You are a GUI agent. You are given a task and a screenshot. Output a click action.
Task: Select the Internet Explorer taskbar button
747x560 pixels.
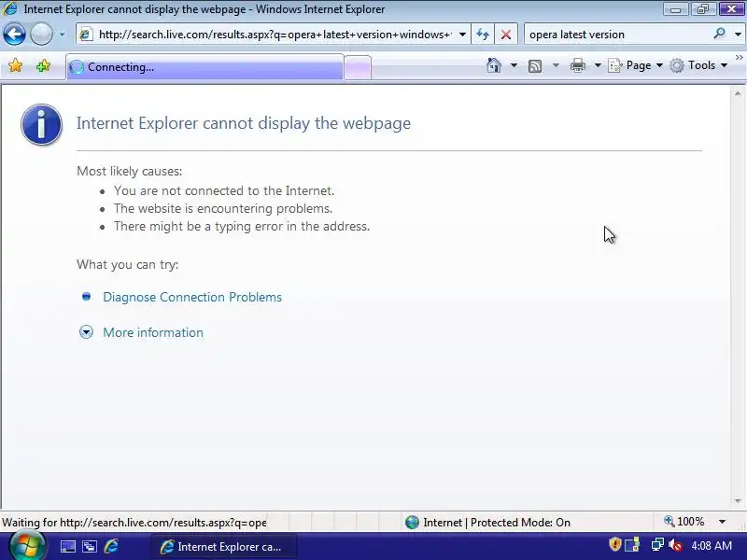pos(224,547)
